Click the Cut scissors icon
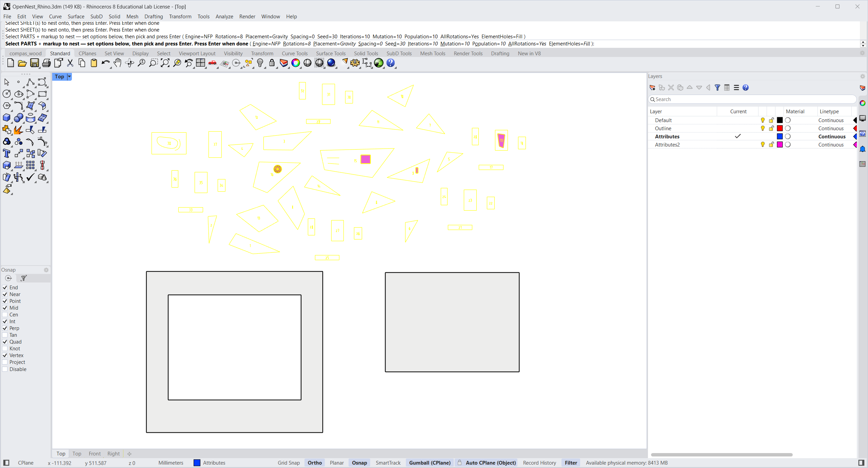The height and width of the screenshot is (468, 868). [70, 63]
